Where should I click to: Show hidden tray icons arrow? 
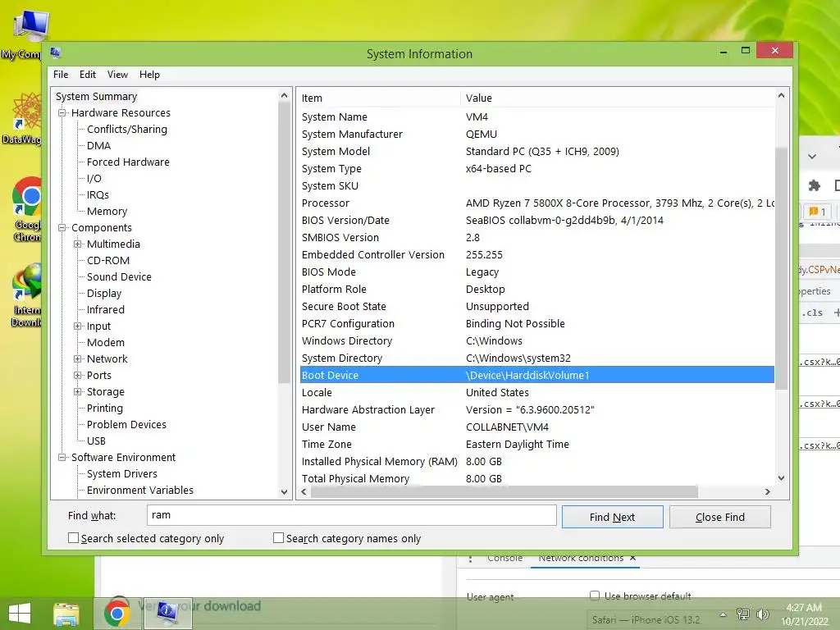[723, 614]
